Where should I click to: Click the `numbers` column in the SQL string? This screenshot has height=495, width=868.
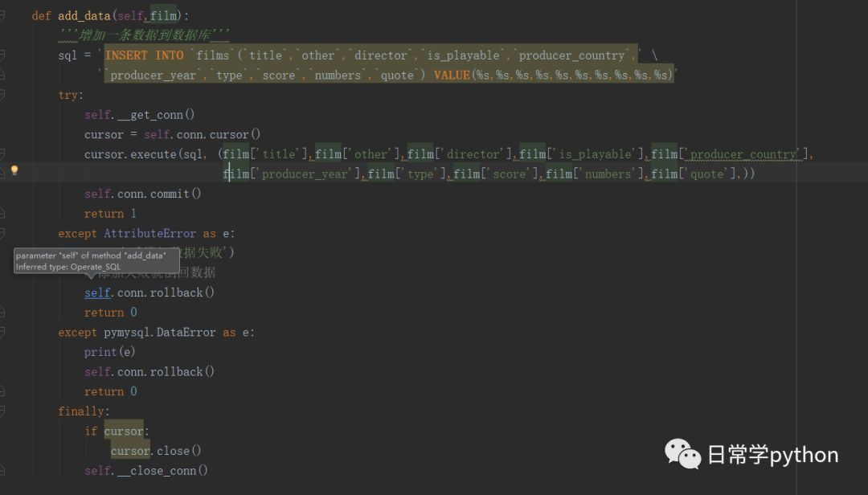(x=338, y=76)
